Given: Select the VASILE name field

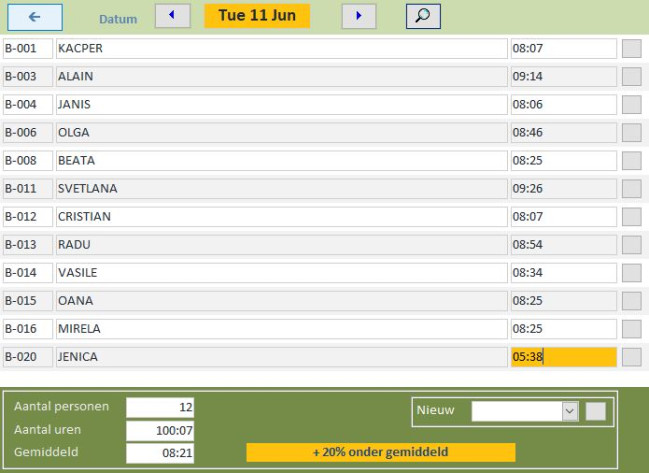Looking at the screenshot, I should click(x=281, y=273).
